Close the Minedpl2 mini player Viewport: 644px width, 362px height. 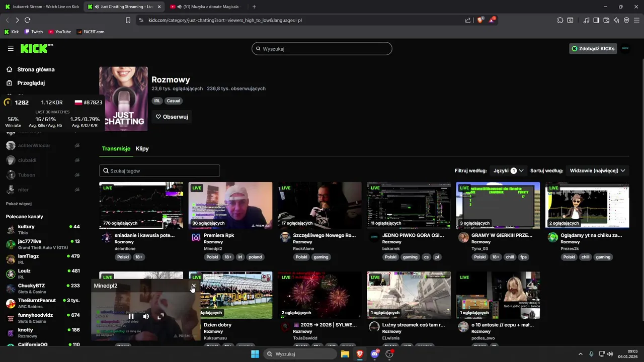(194, 286)
